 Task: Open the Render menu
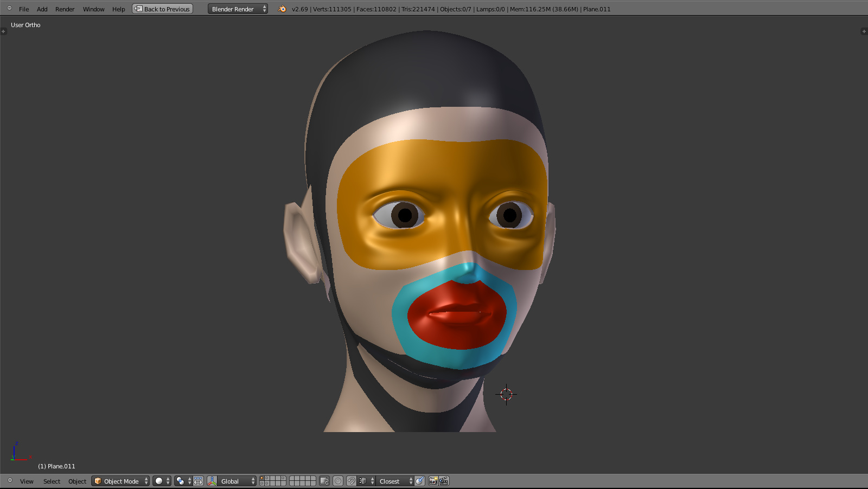pos(65,9)
